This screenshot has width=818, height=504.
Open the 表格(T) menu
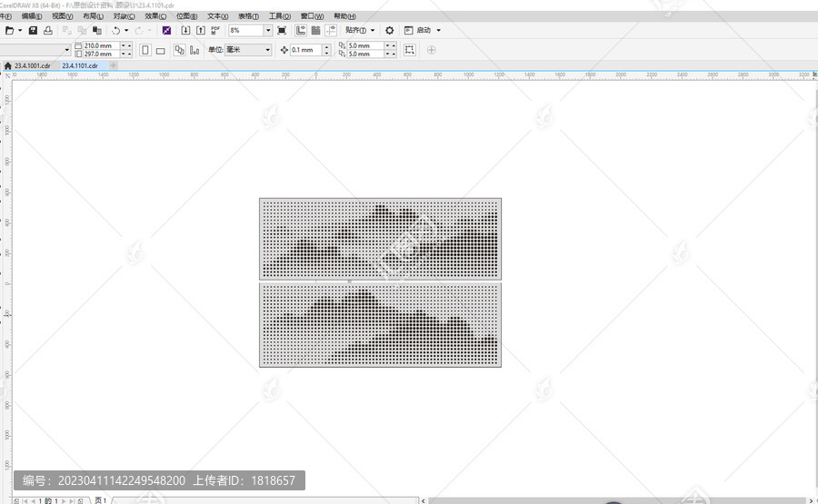coord(248,16)
